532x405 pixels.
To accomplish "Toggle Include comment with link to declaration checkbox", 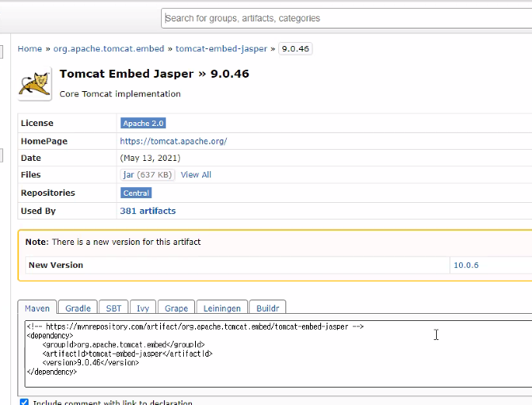I will 24,403.
